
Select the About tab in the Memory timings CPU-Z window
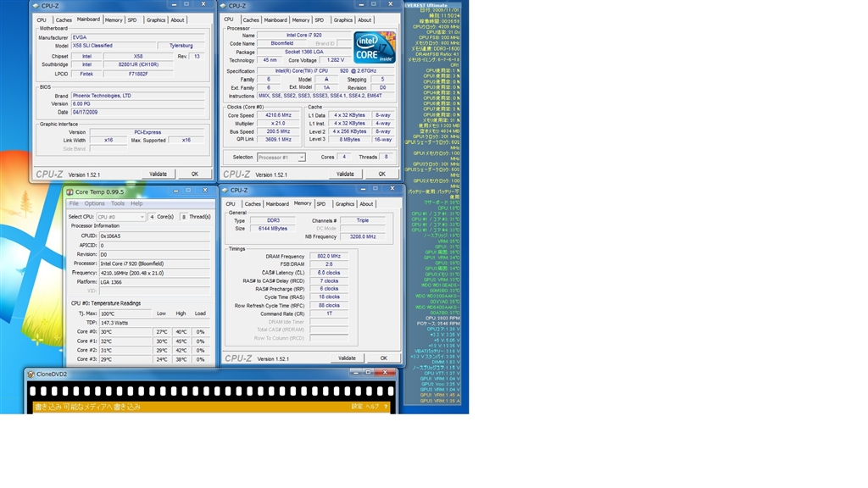pos(366,204)
